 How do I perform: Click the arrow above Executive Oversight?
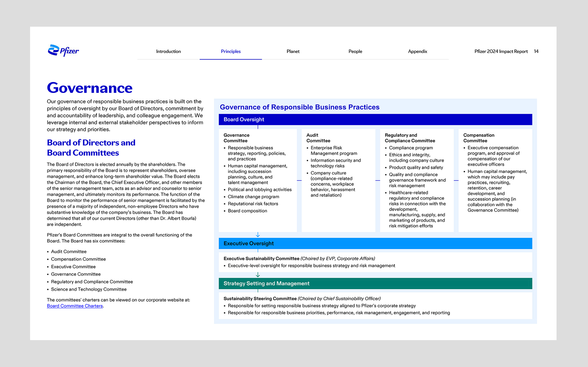258,235
